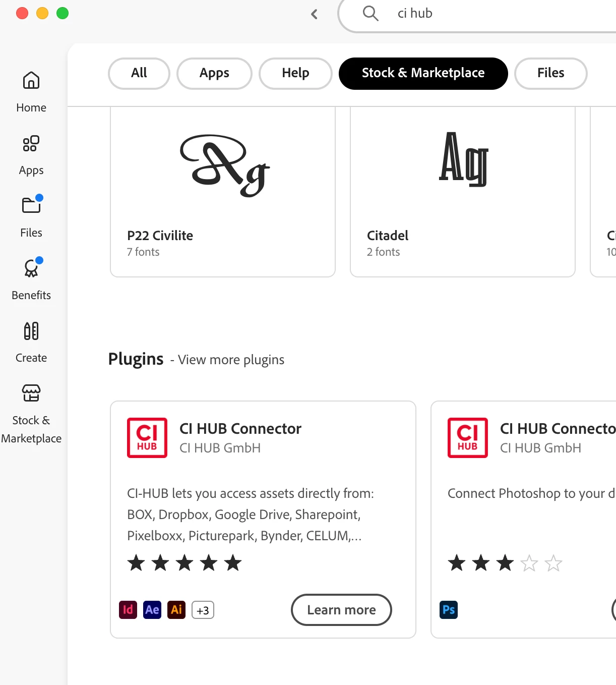The width and height of the screenshot is (616, 685).
Task: Click the red close window button
Action: (x=22, y=13)
